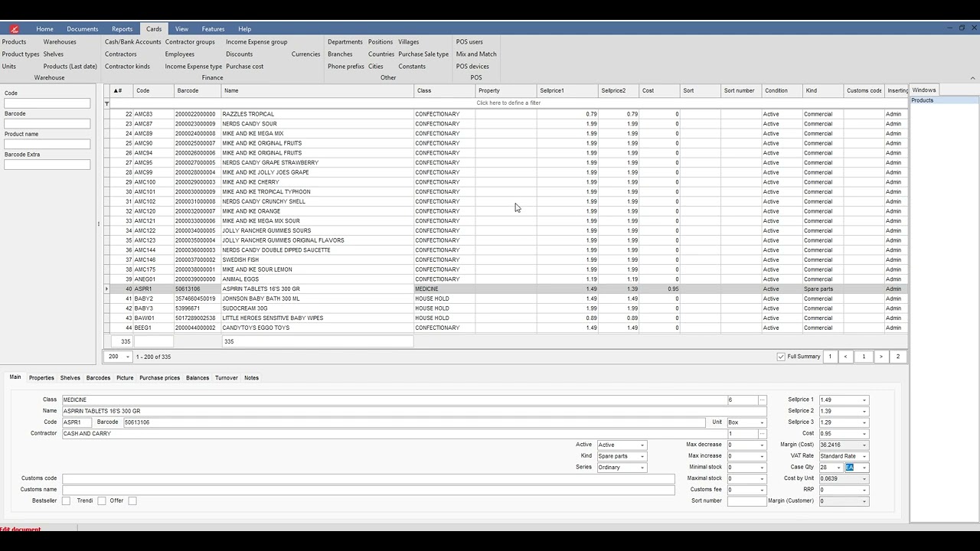Open Departments card
980x551 pixels.
(x=345, y=42)
